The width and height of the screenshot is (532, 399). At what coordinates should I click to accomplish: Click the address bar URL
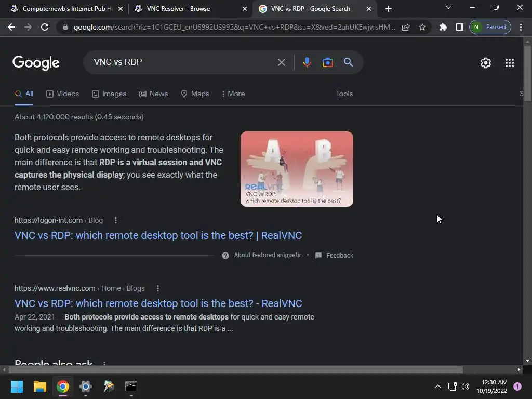[234, 27]
